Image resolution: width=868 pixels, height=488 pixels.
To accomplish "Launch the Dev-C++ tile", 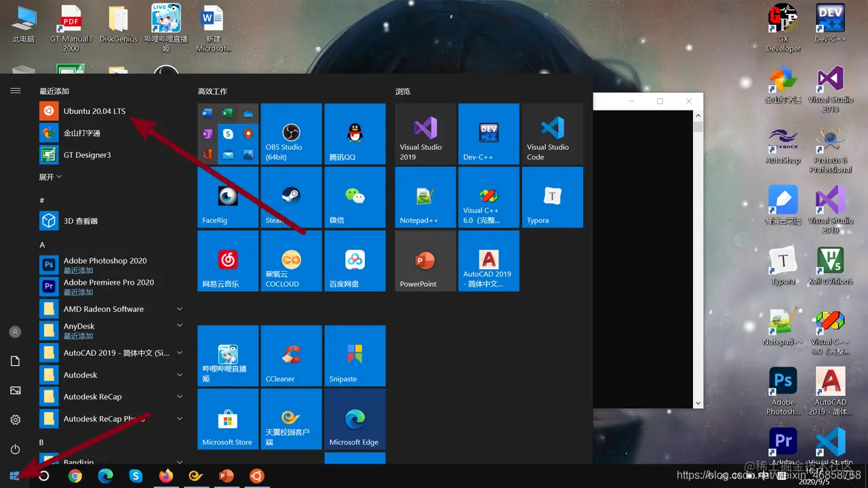I will [x=489, y=134].
